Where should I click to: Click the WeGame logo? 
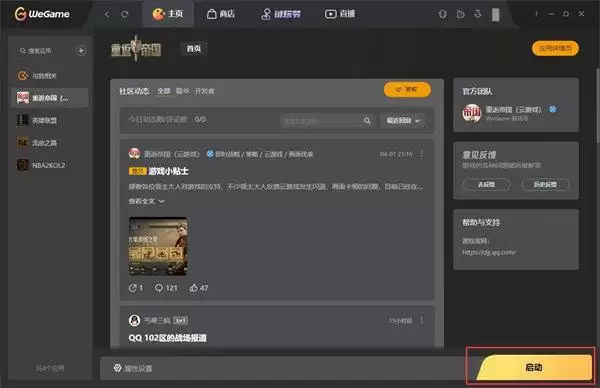pos(42,14)
